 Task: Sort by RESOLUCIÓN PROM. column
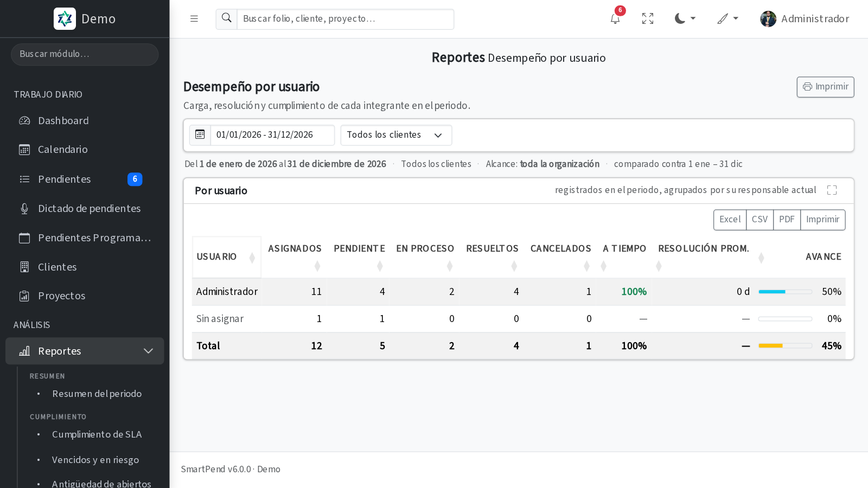point(704,257)
